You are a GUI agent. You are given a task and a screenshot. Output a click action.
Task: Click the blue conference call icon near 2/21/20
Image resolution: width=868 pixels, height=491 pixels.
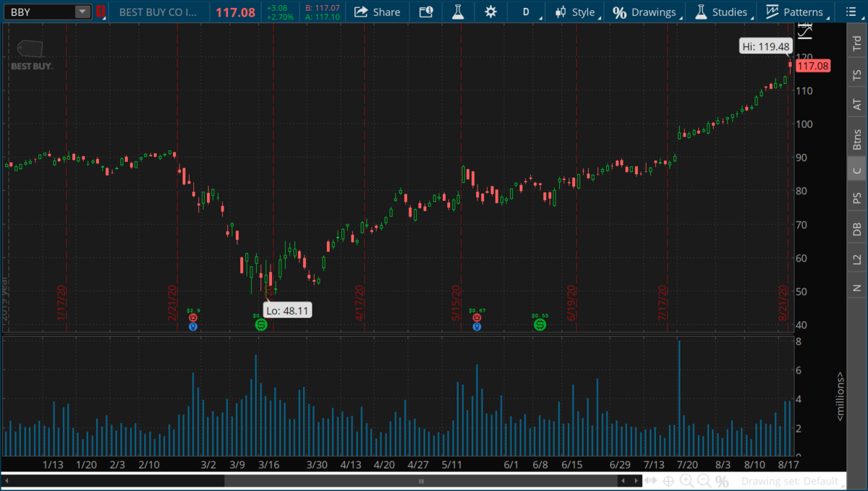coord(192,327)
